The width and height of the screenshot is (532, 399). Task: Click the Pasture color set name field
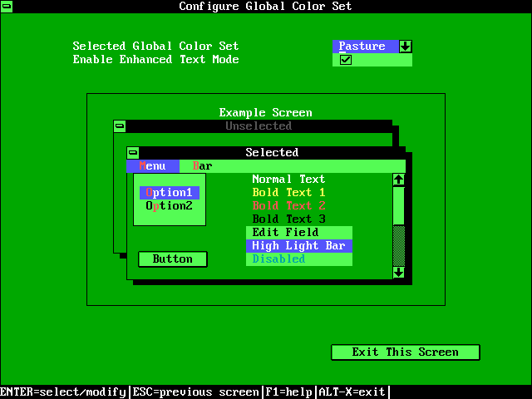click(364, 47)
